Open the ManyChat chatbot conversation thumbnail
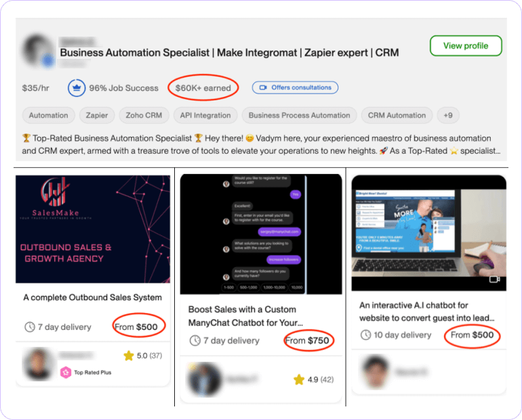The width and height of the screenshot is (522, 420). [x=261, y=234]
